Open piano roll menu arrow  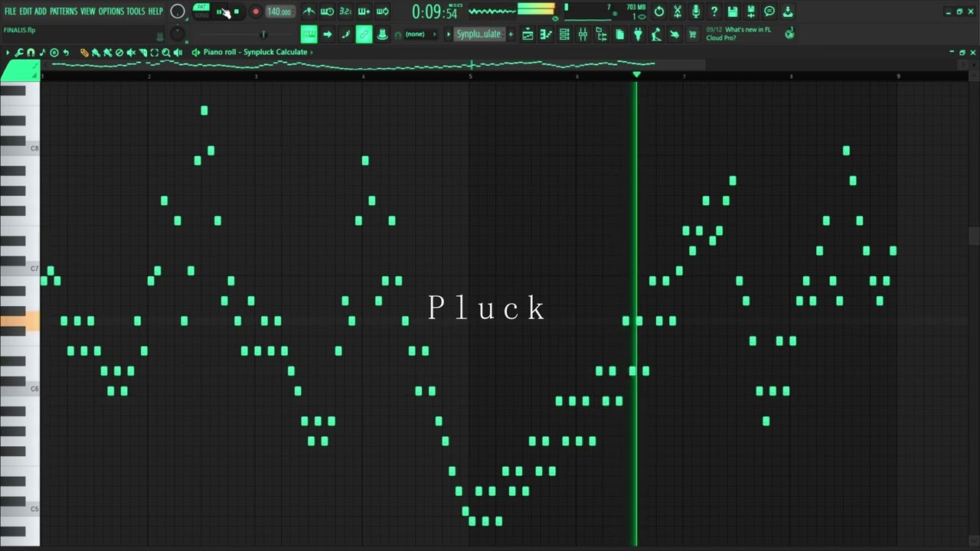pyautogui.click(x=8, y=52)
